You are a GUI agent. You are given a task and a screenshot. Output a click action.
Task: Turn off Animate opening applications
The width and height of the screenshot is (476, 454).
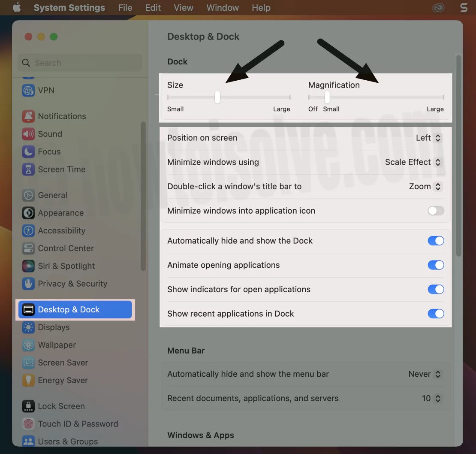[436, 265]
